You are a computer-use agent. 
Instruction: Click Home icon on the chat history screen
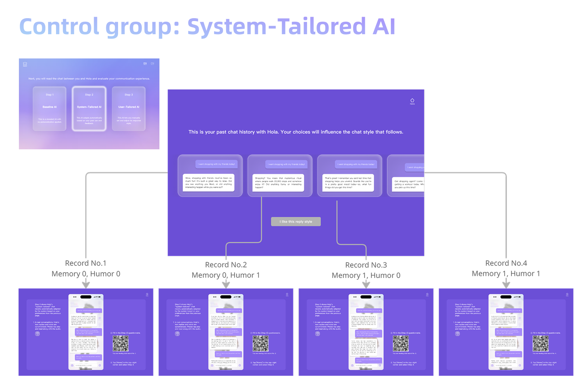pyautogui.click(x=412, y=101)
